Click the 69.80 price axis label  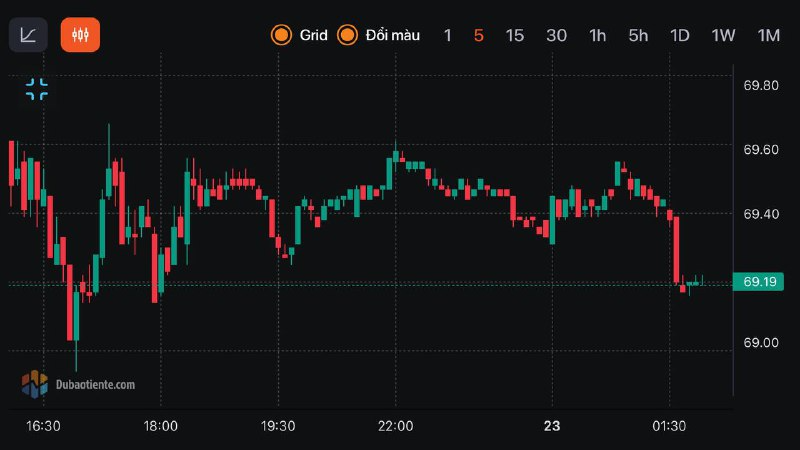tap(761, 86)
